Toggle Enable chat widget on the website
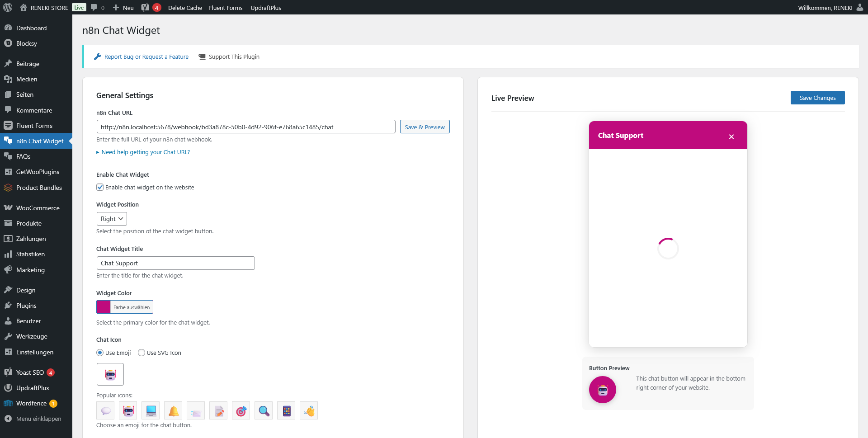The height and width of the screenshot is (438, 868). (x=100, y=187)
